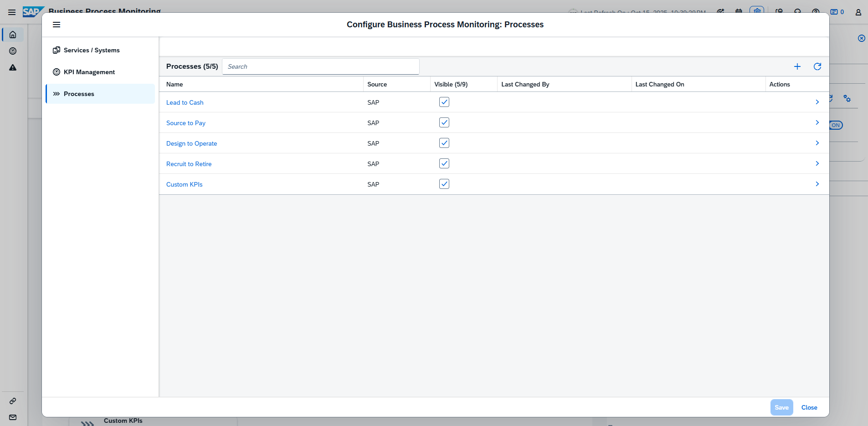Screen dimensions: 868x426
Task: Click the plus icon to add process
Action: (797, 66)
